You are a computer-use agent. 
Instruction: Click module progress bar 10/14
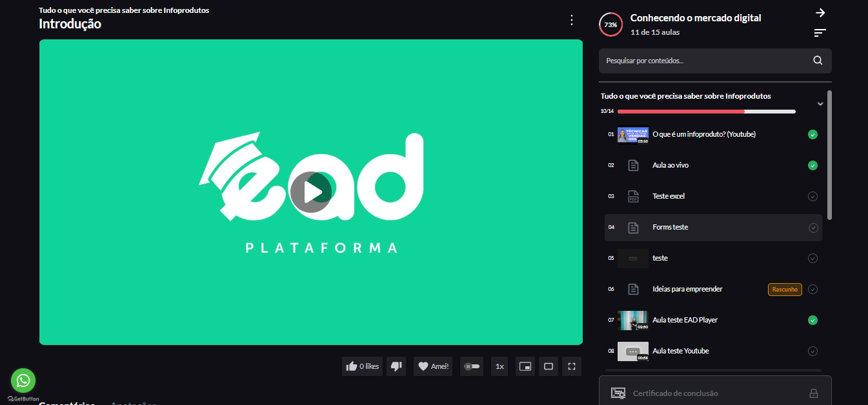[705, 112]
